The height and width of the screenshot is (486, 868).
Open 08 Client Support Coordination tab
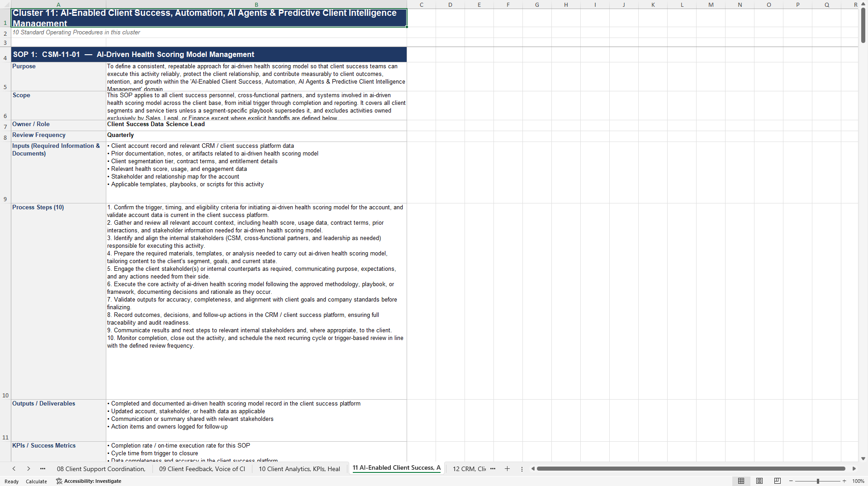click(x=101, y=469)
